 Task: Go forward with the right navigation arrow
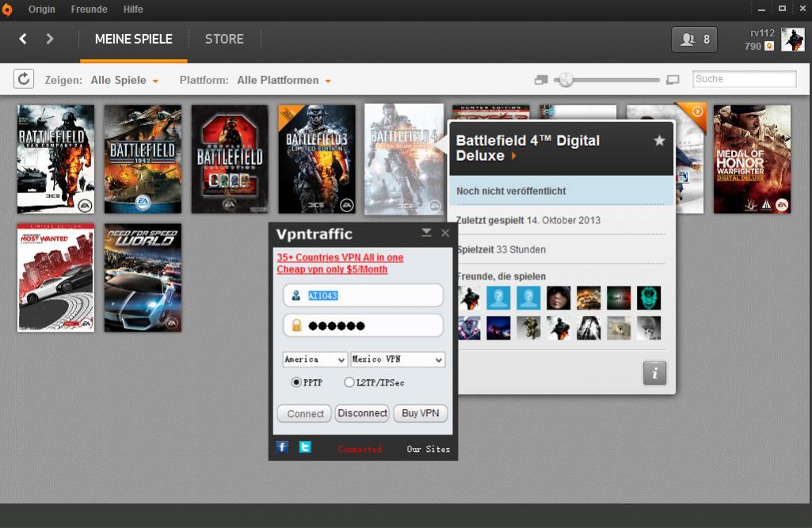click(50, 39)
